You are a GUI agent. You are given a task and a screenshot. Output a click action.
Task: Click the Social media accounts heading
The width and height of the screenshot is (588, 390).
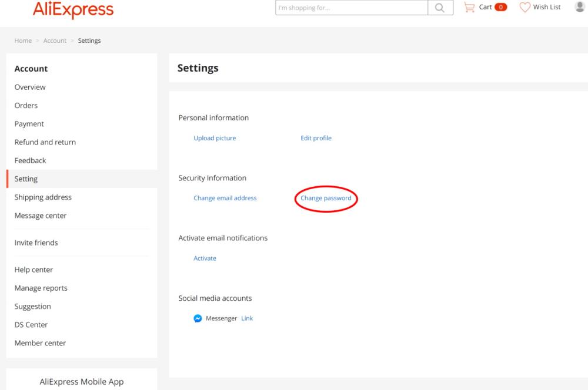click(x=215, y=298)
